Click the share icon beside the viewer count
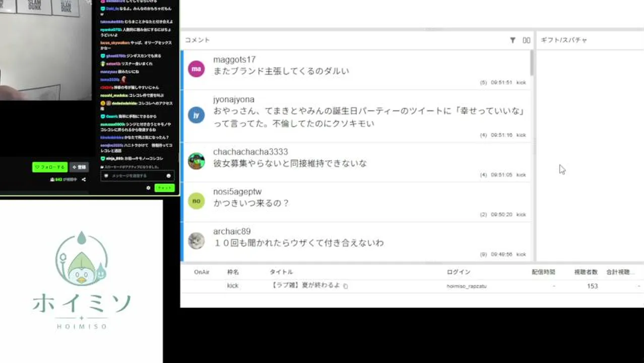 (84, 179)
